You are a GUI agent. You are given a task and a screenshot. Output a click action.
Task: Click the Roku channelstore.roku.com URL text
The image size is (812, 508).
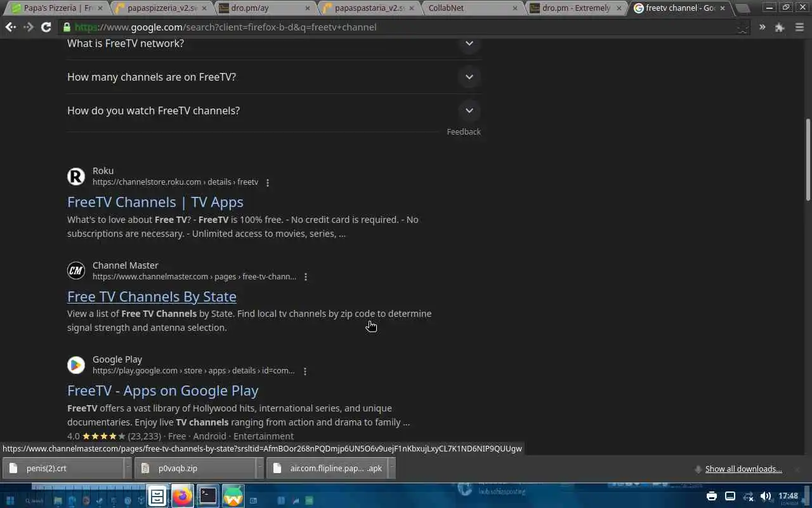tap(175, 182)
